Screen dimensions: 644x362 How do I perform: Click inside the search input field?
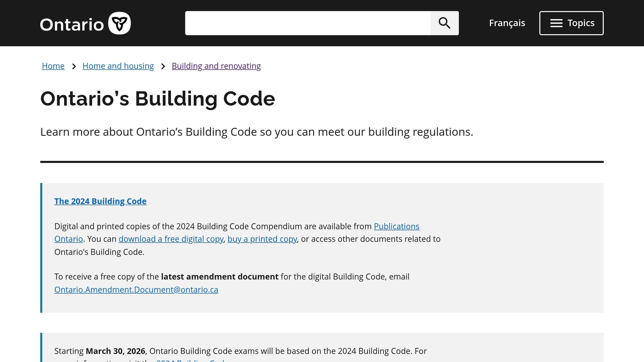click(x=308, y=23)
